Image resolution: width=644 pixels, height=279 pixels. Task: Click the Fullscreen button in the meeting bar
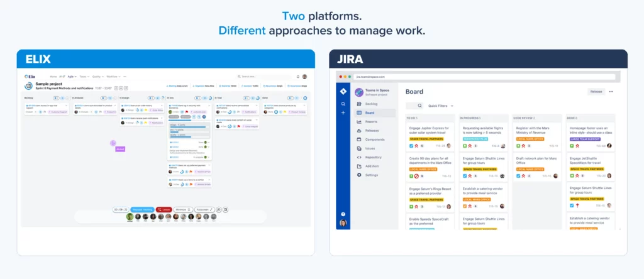pyautogui.click(x=204, y=209)
